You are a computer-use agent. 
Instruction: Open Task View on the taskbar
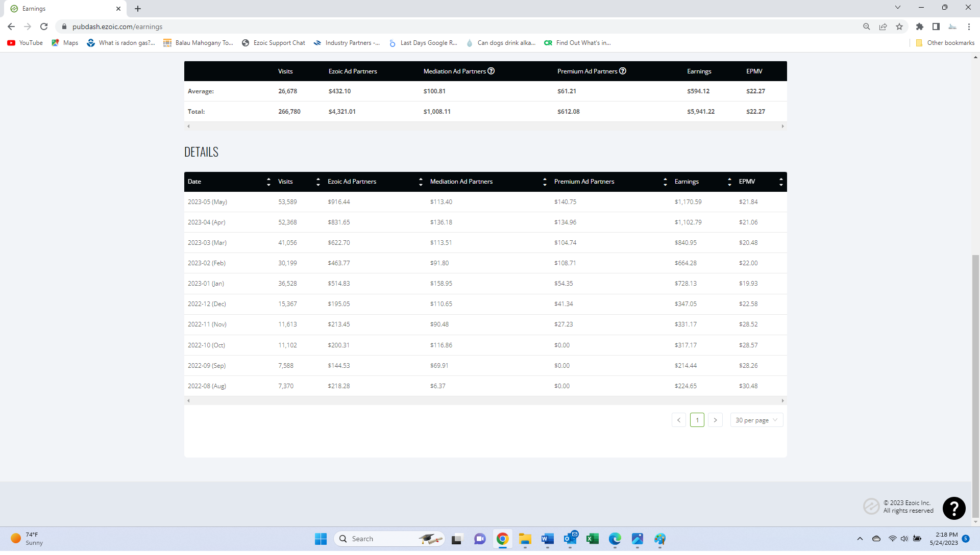(x=457, y=539)
